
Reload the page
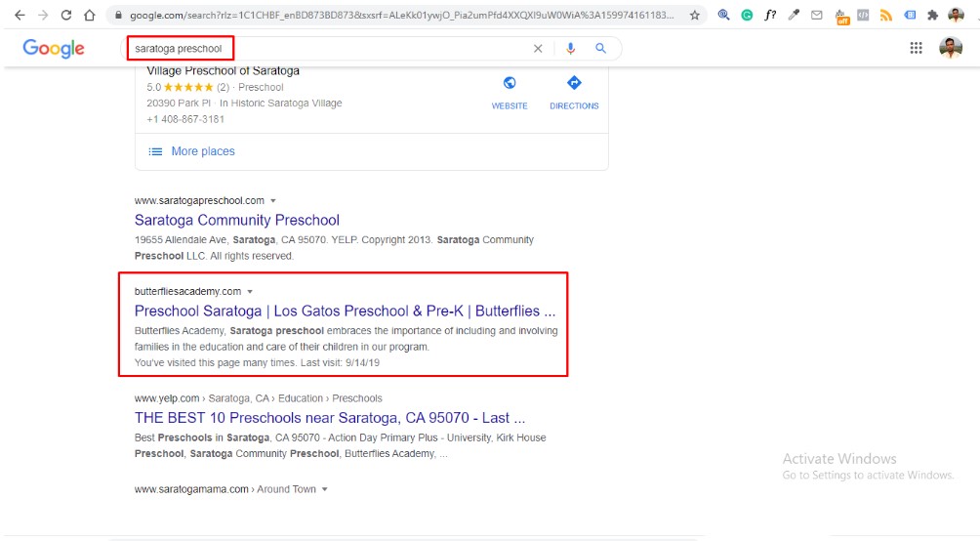[66, 16]
